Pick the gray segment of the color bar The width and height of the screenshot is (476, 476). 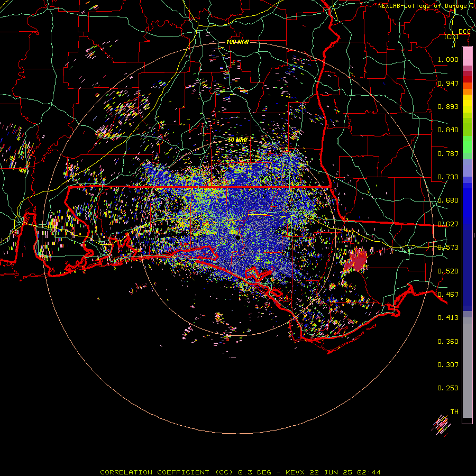467,368
